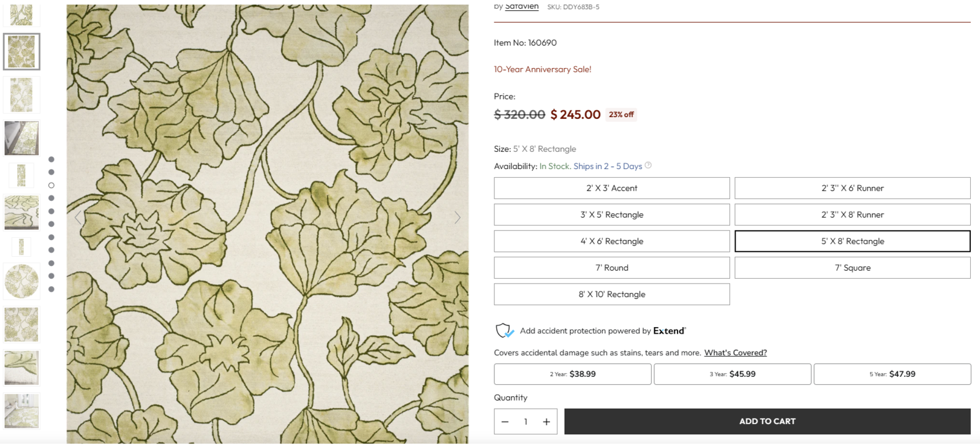The height and width of the screenshot is (446, 980).
Task: Advance to next image with right chevron arrow
Action: click(458, 217)
